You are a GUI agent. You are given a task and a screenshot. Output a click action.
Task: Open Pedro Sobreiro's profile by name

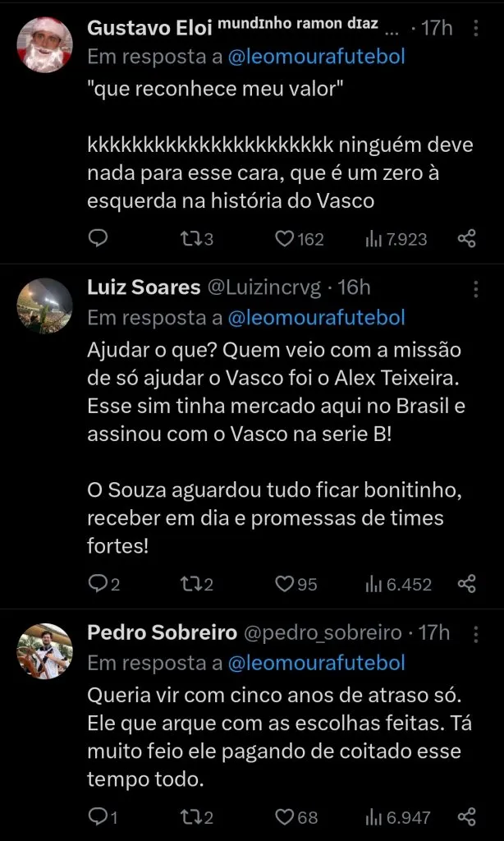163,633
